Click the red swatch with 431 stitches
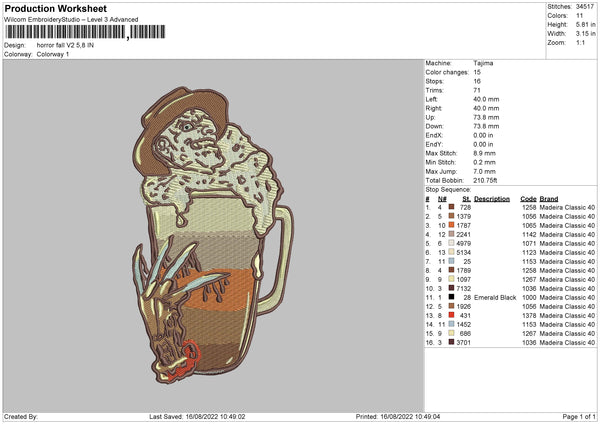The image size is (600, 424). point(452,315)
